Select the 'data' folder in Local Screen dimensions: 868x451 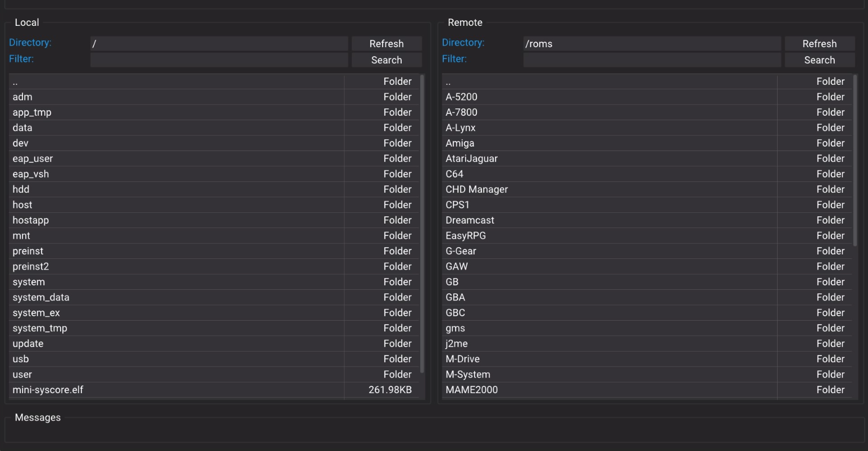[214, 128]
